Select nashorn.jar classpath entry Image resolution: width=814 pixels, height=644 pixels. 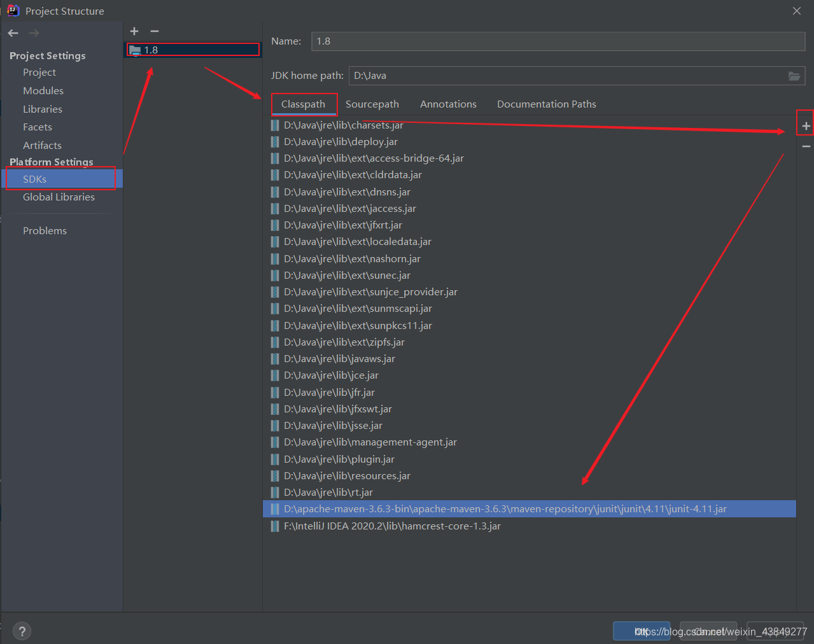click(x=530, y=259)
